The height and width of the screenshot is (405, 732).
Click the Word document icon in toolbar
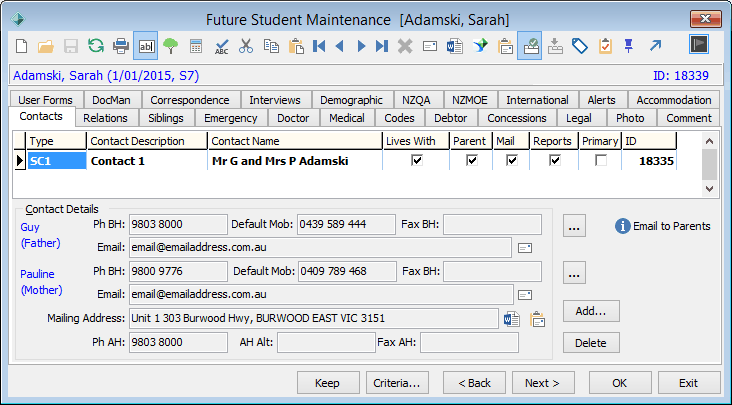tap(455, 46)
